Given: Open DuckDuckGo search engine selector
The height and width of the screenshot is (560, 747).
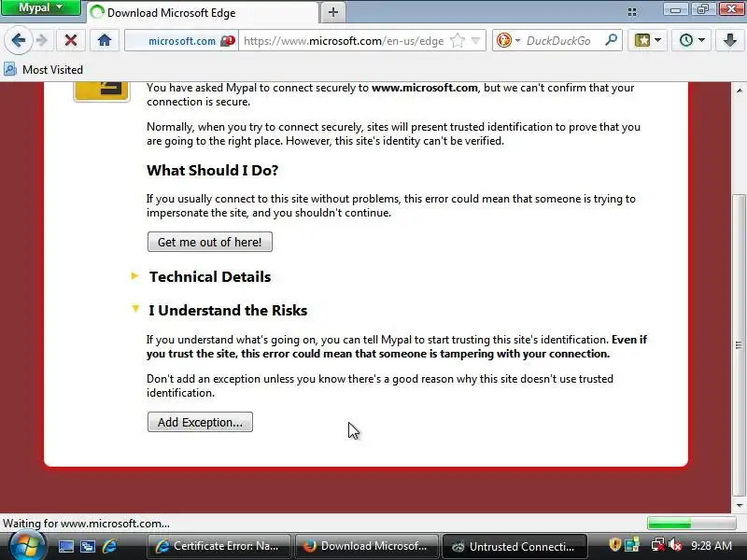Looking at the screenshot, I should (507, 40).
